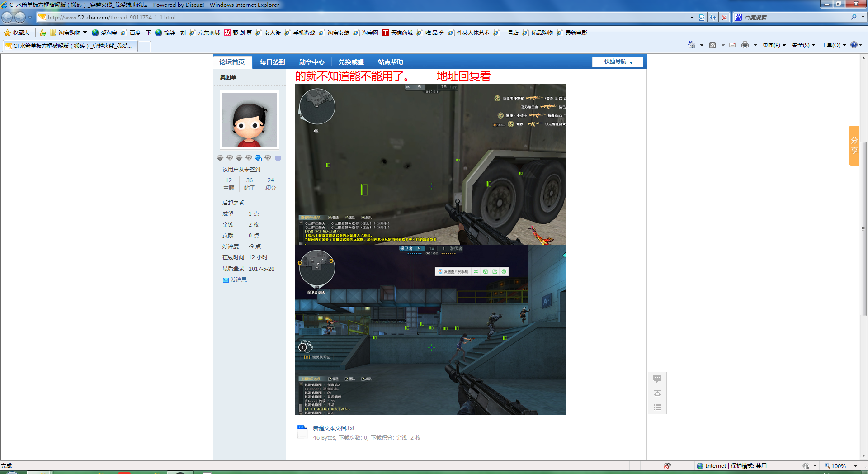This screenshot has height=474, width=868.
Task: Click the orange 分享 share tab
Action: [854, 146]
